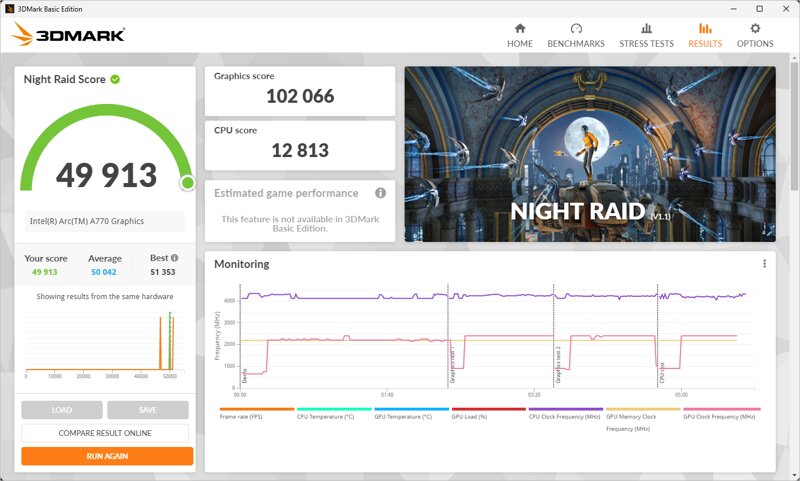
Task: Click the Night Raid preview image
Action: [590, 154]
